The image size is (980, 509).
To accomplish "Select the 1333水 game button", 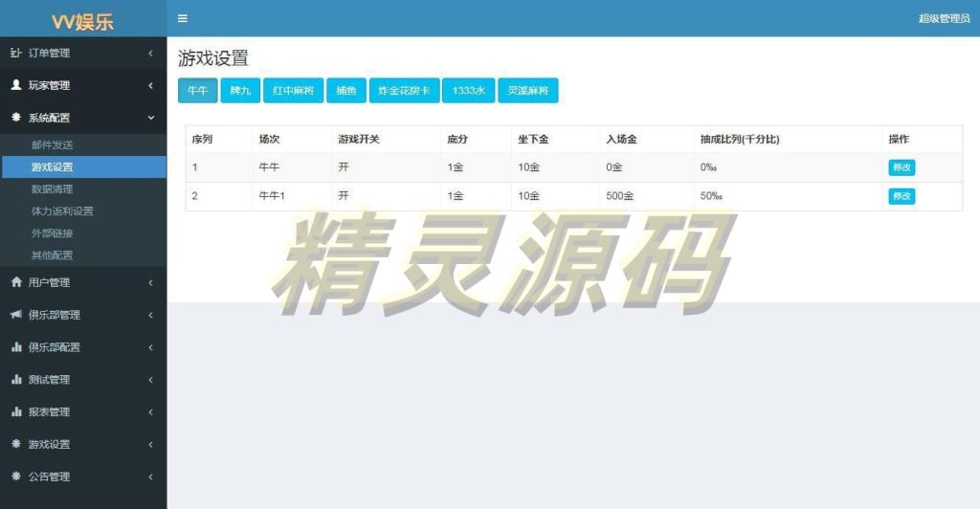I will pos(469,91).
